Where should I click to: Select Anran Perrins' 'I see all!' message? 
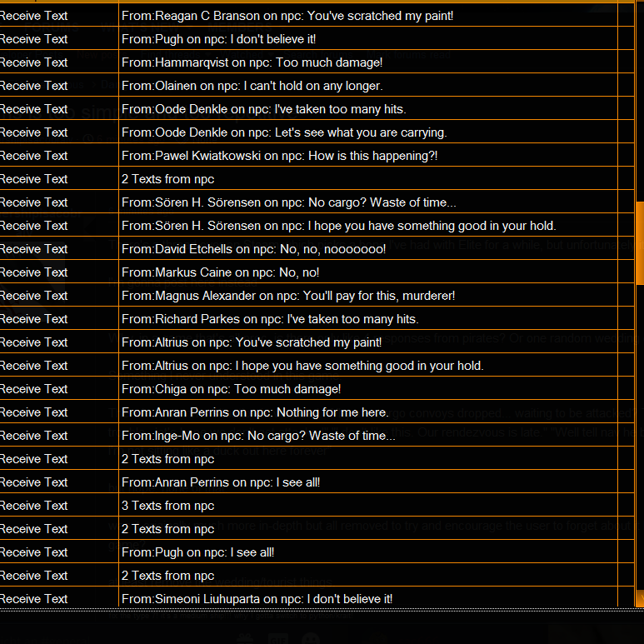pos(221,482)
